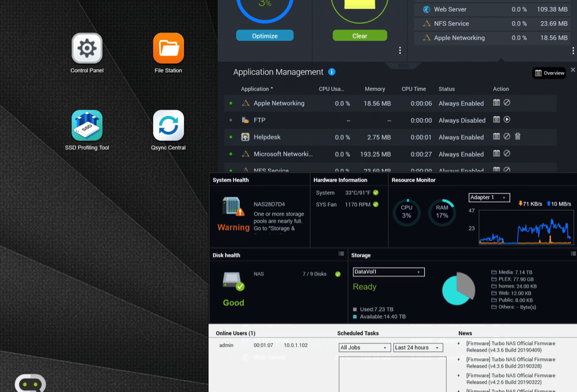The width and height of the screenshot is (577, 392).
Task: Click the network traffic graph
Action: click(x=526, y=227)
